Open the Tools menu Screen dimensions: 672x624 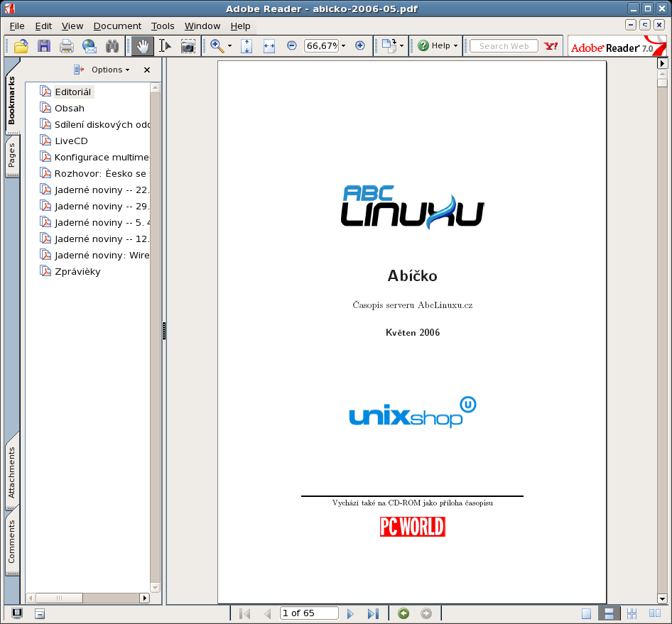(x=163, y=26)
